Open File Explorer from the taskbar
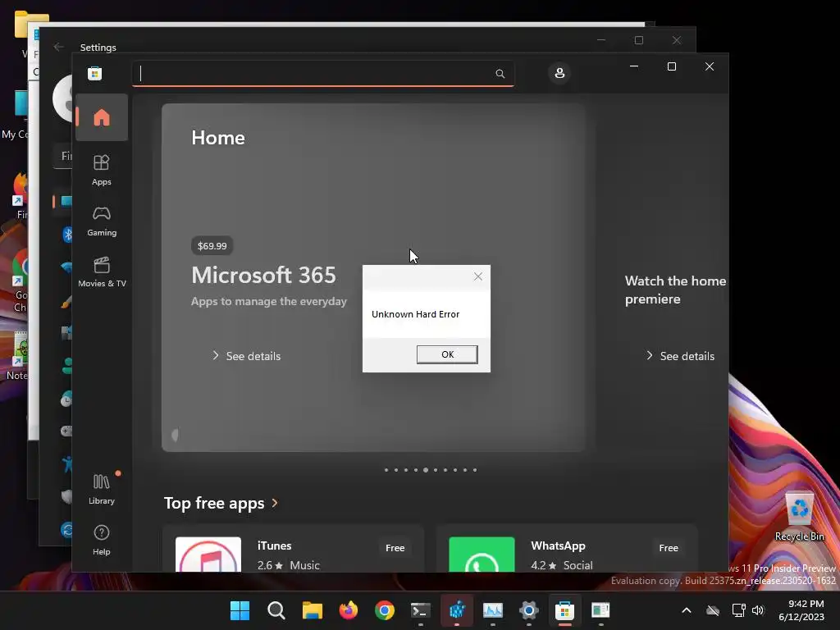 (x=313, y=610)
